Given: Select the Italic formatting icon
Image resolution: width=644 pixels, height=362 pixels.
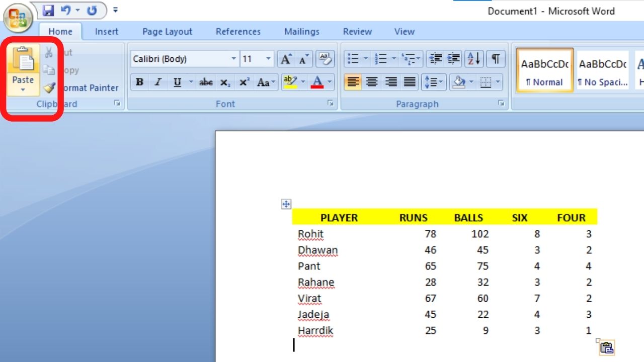Looking at the screenshot, I should tap(157, 82).
